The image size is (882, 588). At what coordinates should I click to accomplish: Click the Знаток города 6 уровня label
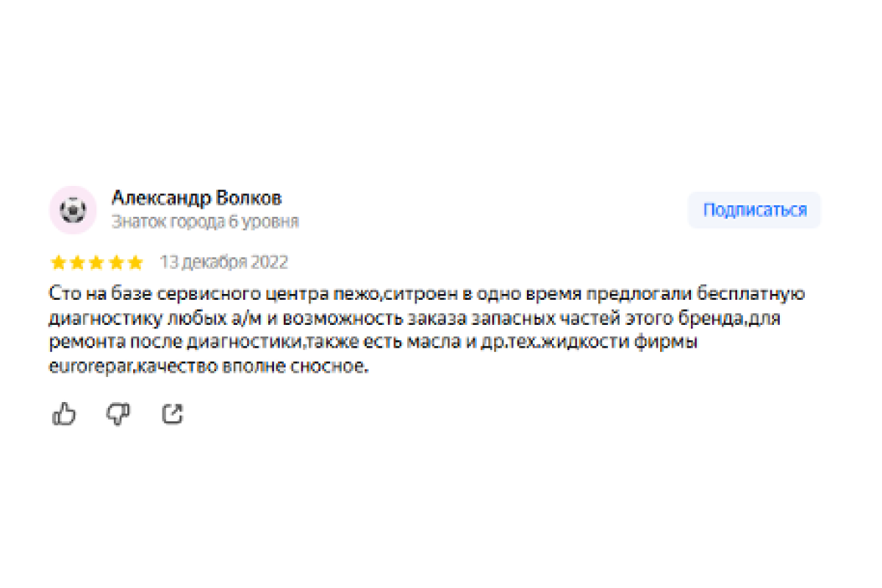(x=205, y=221)
